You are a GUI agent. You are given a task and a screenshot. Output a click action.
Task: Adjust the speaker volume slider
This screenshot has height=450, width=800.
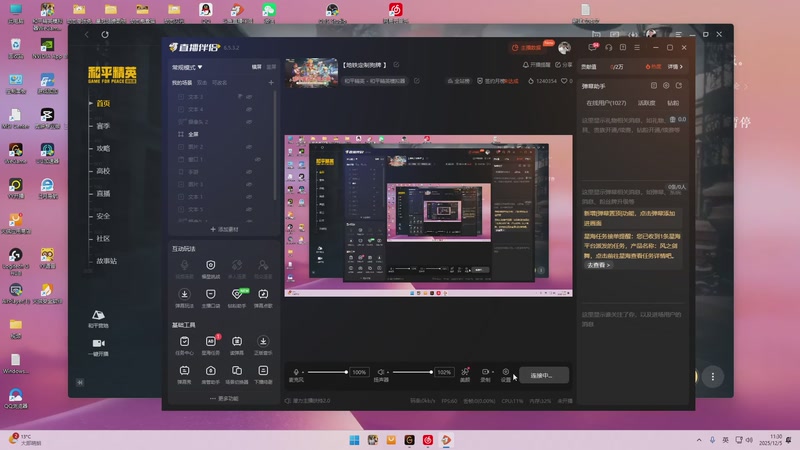coord(412,372)
